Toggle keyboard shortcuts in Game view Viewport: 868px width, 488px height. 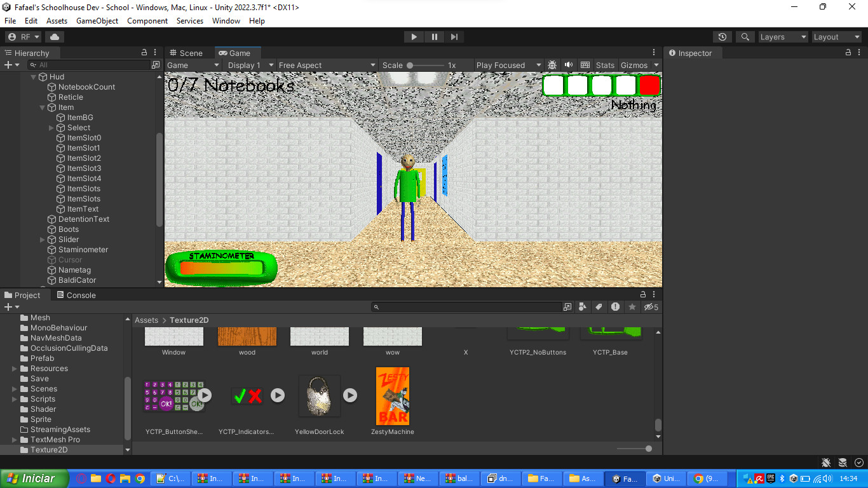[585, 65]
